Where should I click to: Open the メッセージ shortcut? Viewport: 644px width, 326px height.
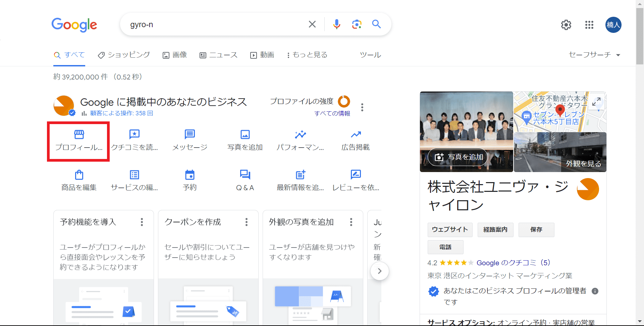(190, 141)
